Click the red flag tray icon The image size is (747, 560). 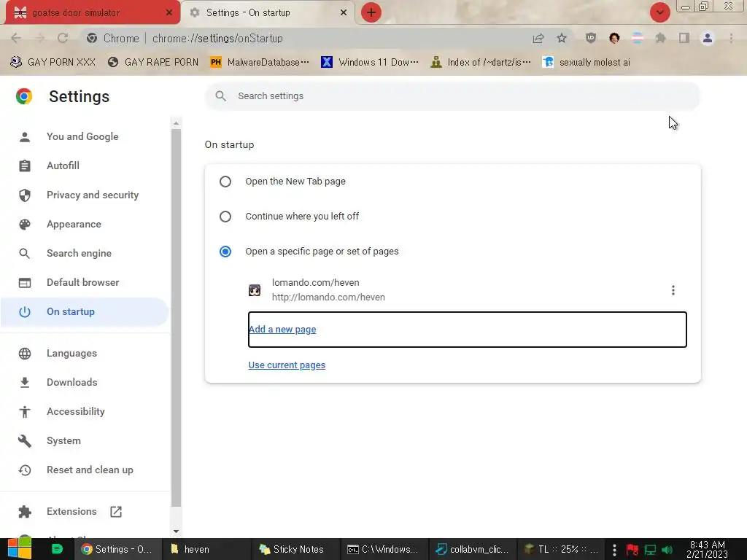(632, 550)
